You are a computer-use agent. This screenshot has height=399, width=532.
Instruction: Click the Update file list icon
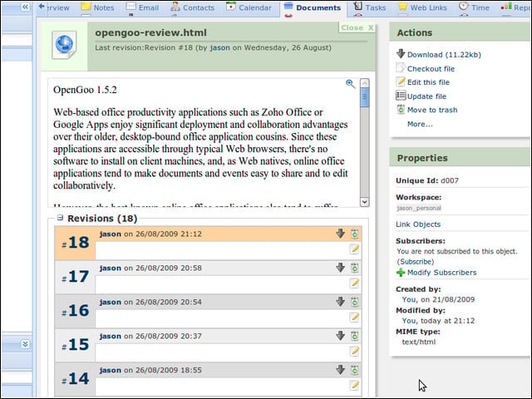401,96
